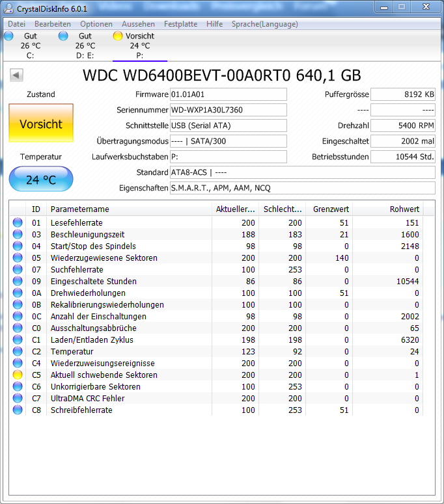Click the Betriebsstunden field 10544 Std.
The width and height of the screenshot is (444, 504).
click(403, 157)
